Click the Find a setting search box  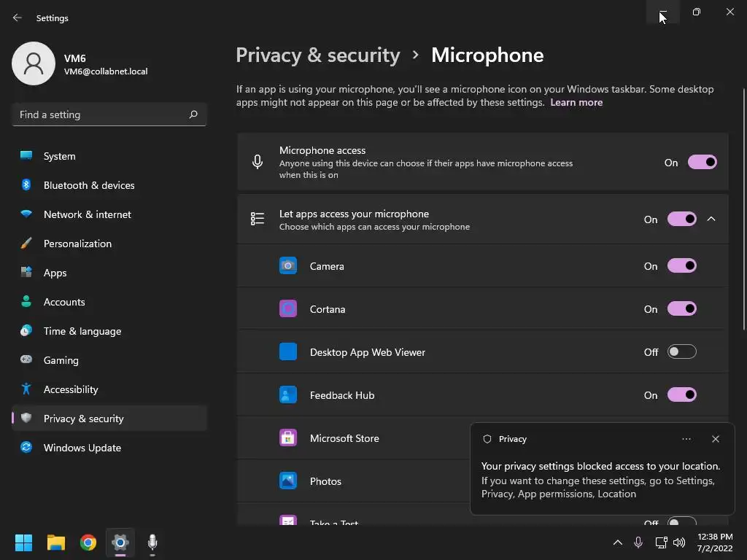pyautogui.click(x=102, y=114)
